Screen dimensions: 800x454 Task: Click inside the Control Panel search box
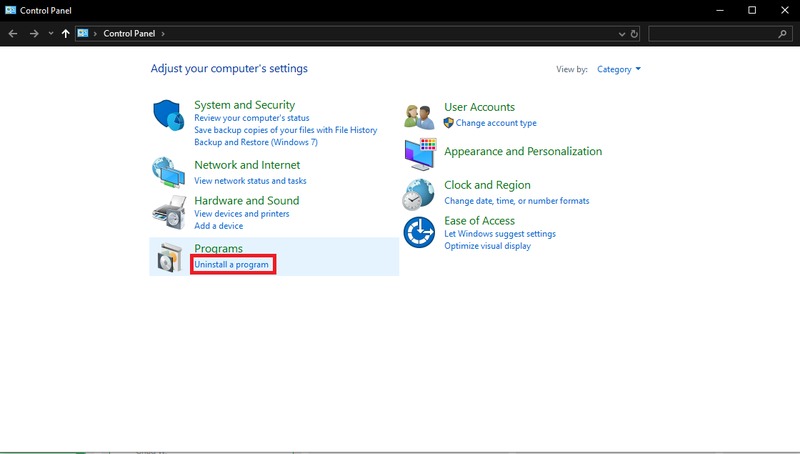(710, 33)
